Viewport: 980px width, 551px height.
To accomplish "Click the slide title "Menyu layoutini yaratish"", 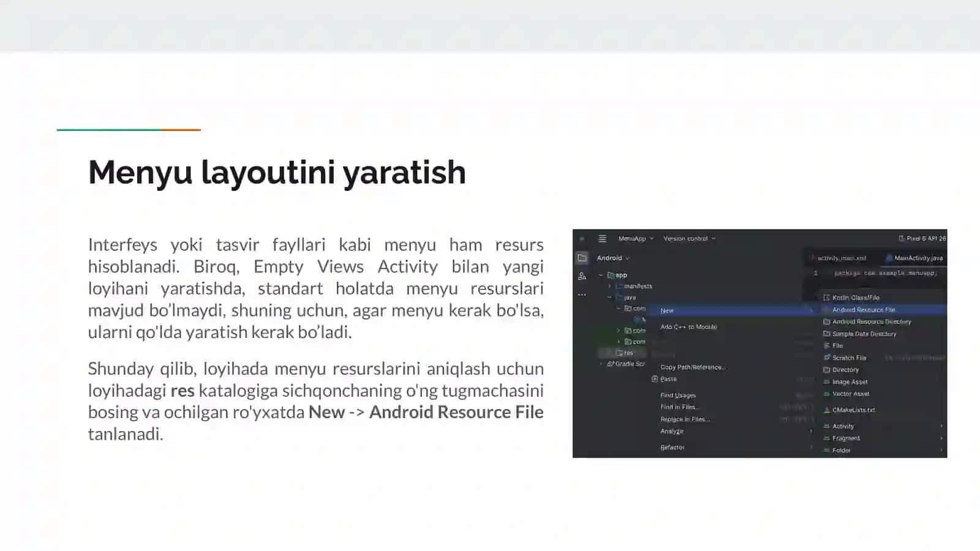I will pyautogui.click(x=277, y=172).
